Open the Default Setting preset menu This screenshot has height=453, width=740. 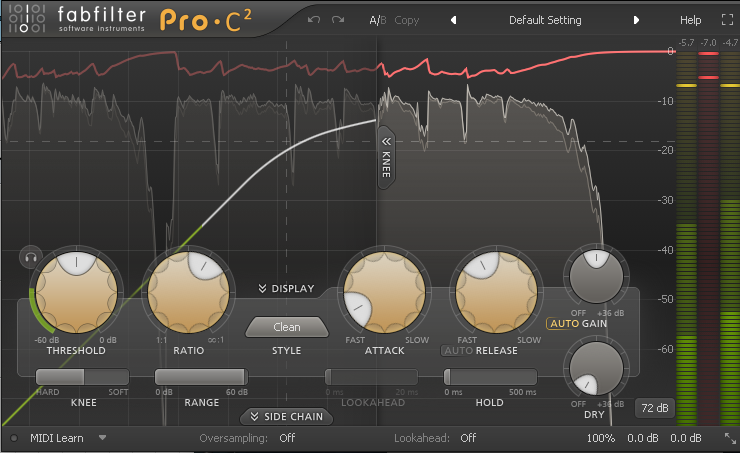[x=545, y=20]
